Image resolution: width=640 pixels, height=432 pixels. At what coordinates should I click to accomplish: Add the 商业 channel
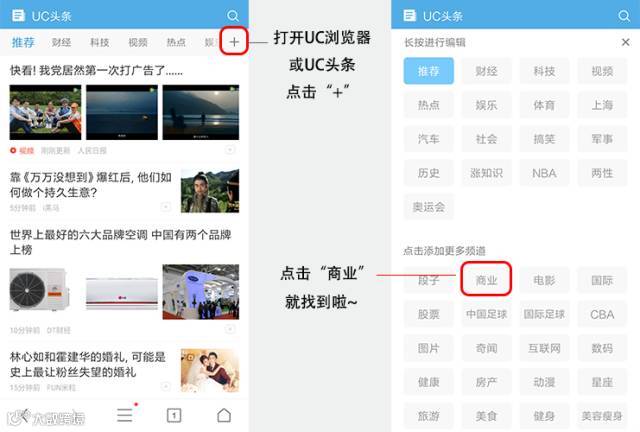[x=487, y=280]
